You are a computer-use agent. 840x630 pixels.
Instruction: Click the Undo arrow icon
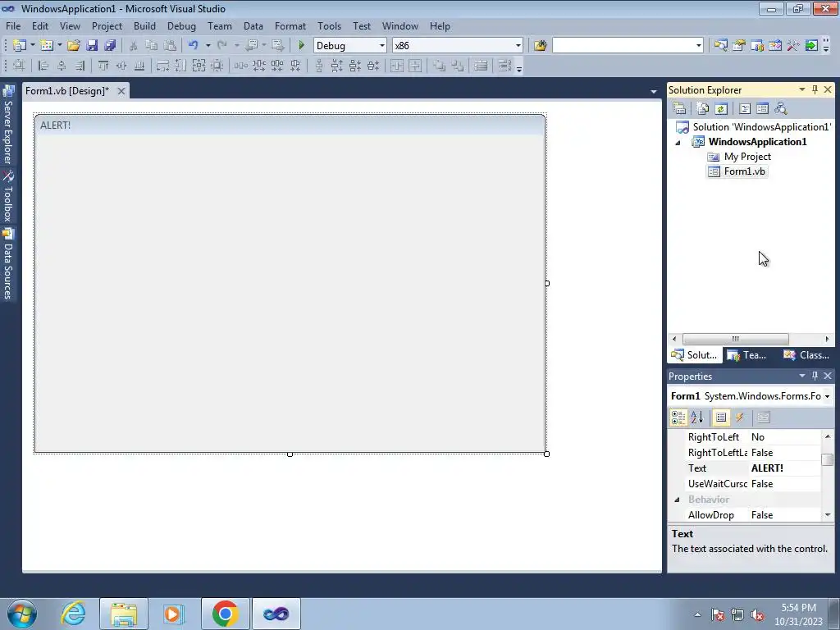194,46
